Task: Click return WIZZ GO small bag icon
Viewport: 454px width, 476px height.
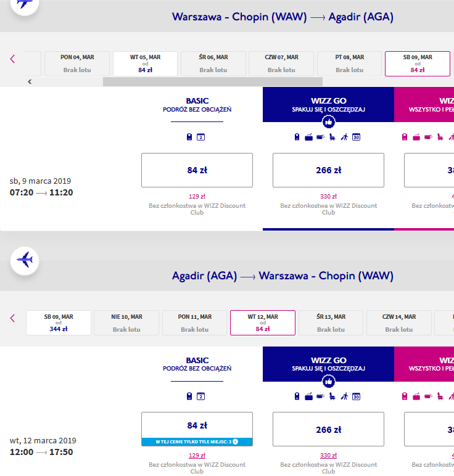Action: (297, 396)
